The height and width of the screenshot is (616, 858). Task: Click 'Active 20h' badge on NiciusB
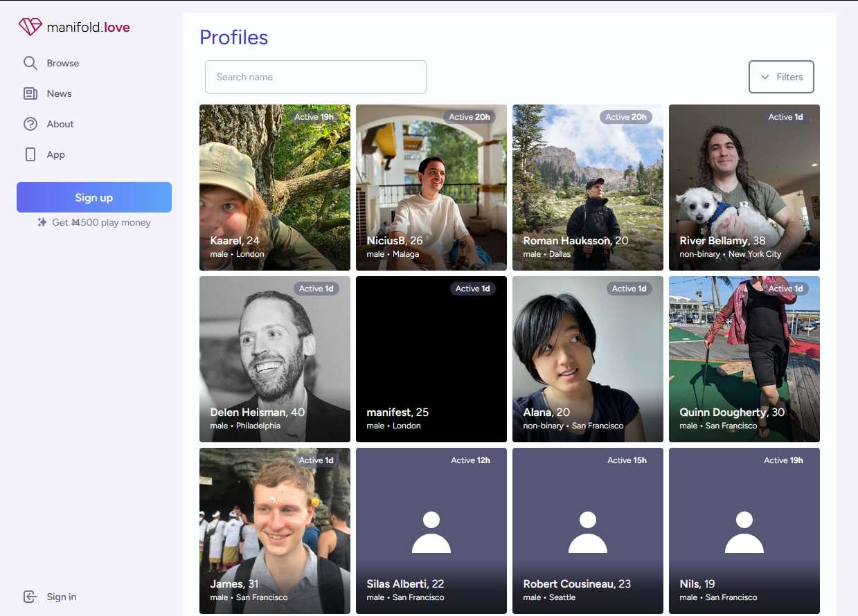coord(470,117)
